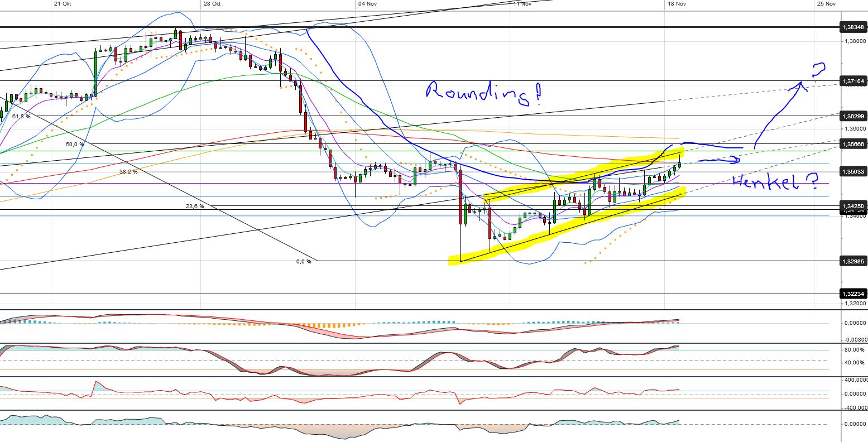Click the 1,32000 price axis value

tap(855, 304)
